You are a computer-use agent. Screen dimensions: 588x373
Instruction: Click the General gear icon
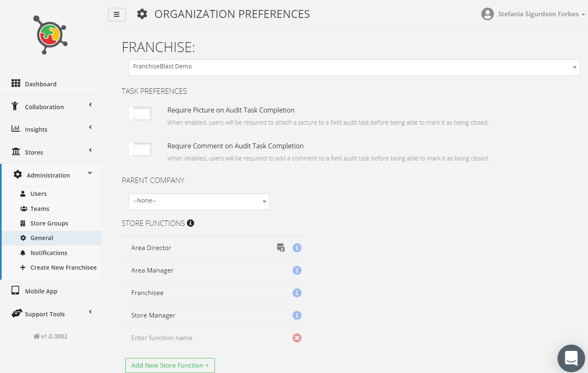pyautogui.click(x=23, y=238)
